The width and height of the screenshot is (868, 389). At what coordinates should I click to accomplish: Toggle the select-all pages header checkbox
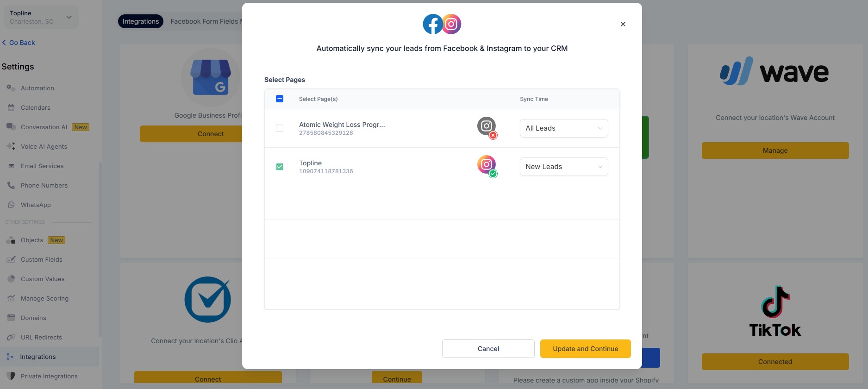280,99
